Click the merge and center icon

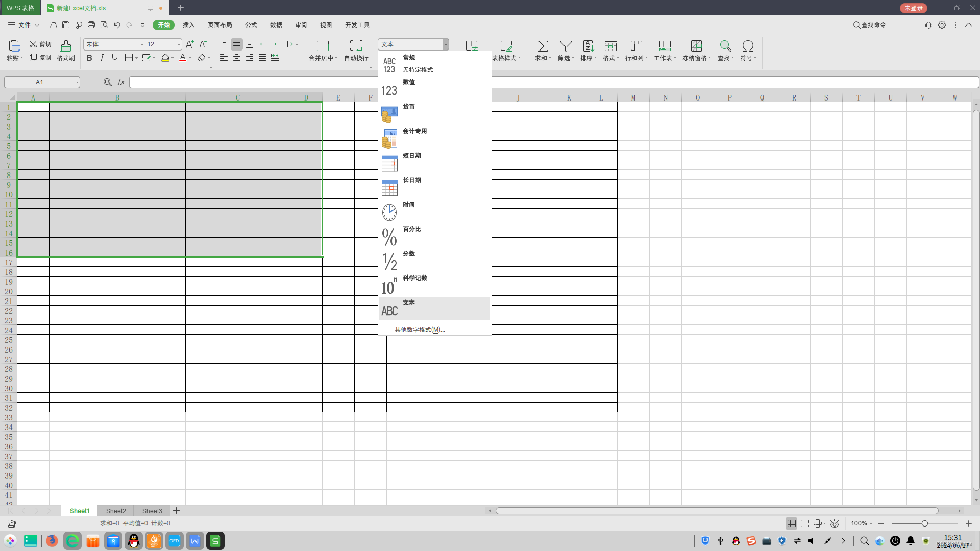(323, 46)
